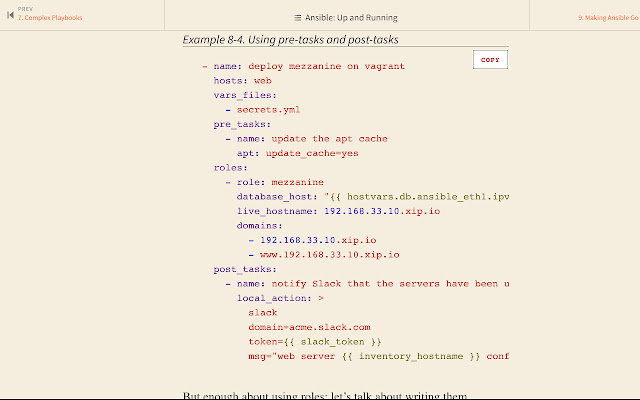
Task: Click the "database_host:" line
Action: tap(373, 197)
